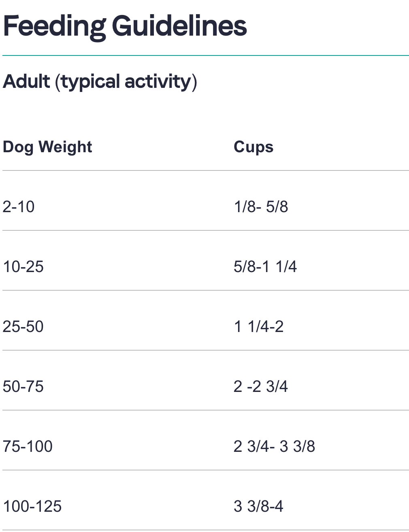Select the 2 -2 3/4 cups entry
The image size is (409, 532).
[x=261, y=387]
